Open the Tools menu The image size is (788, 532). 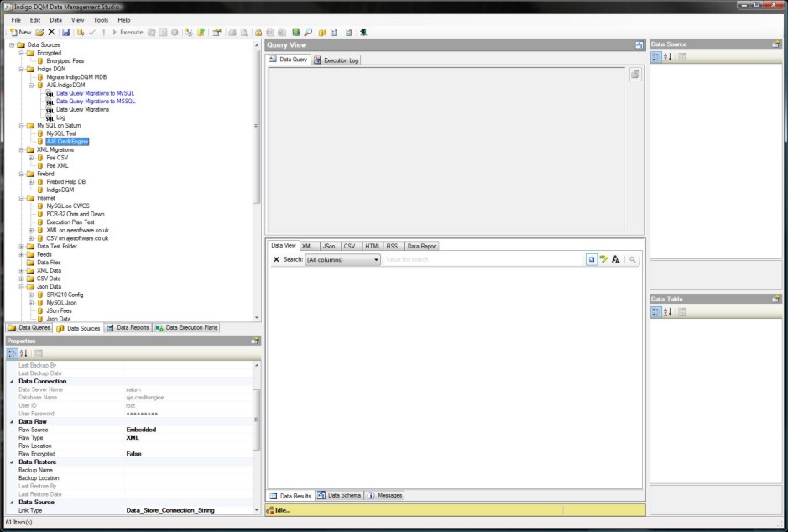(x=101, y=19)
